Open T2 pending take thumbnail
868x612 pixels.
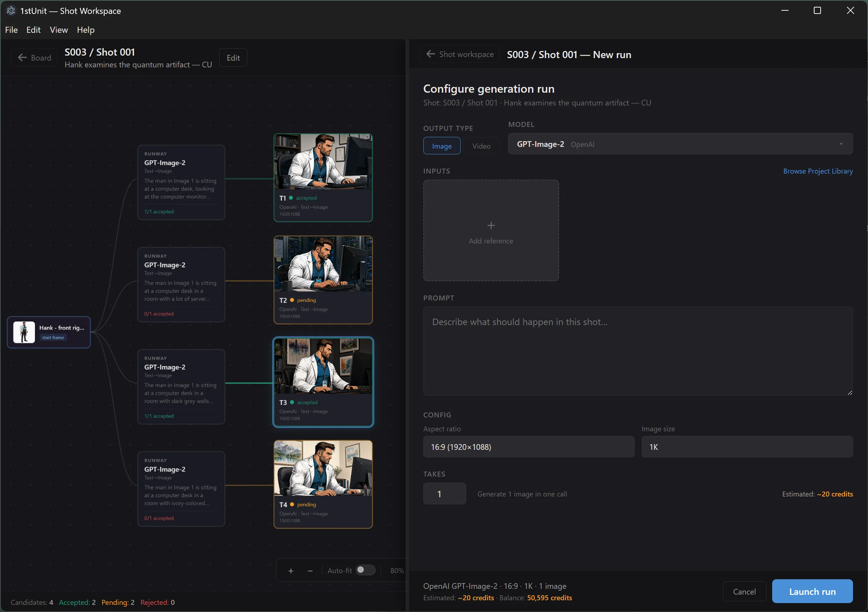pos(323,264)
